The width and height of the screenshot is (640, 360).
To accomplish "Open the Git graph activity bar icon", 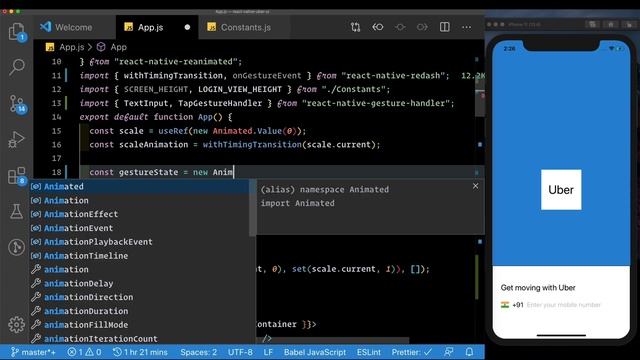I will pos(17,247).
